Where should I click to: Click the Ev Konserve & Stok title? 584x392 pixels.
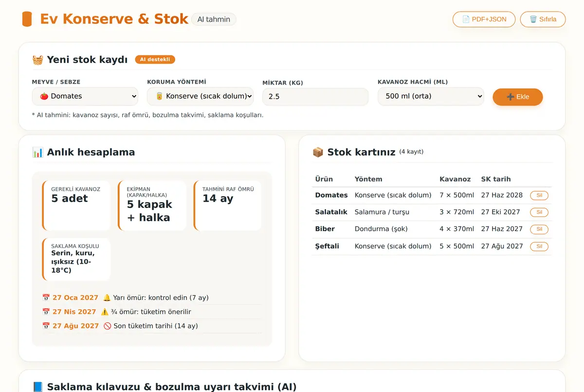pyautogui.click(x=114, y=19)
